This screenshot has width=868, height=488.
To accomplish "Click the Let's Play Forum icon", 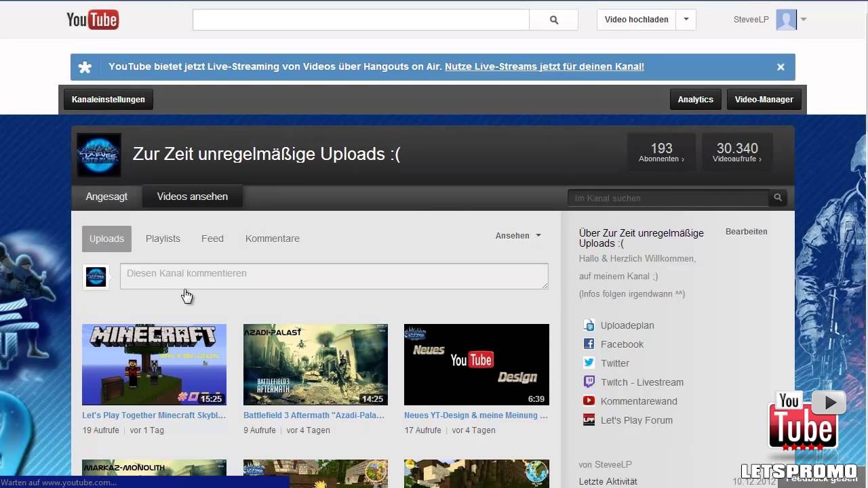I will (x=589, y=420).
